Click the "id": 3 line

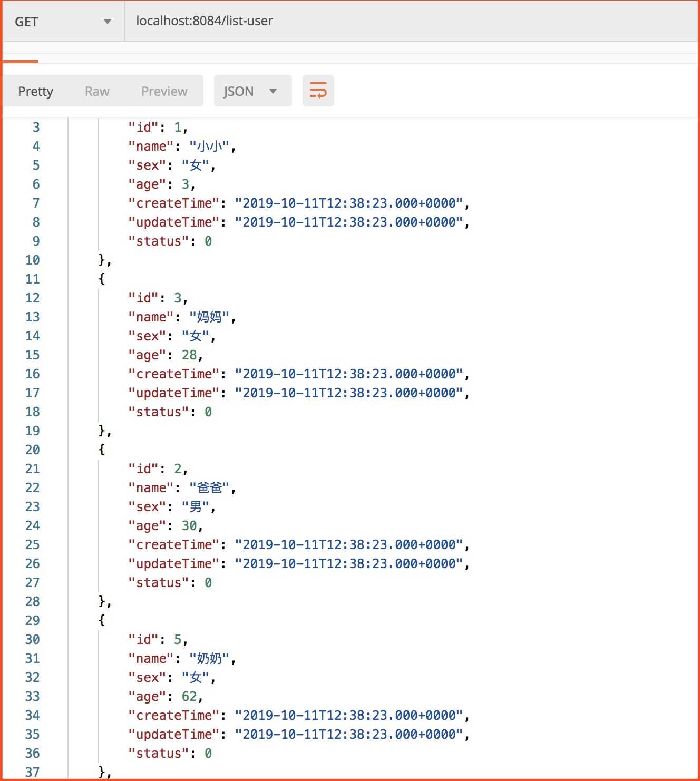[158, 298]
